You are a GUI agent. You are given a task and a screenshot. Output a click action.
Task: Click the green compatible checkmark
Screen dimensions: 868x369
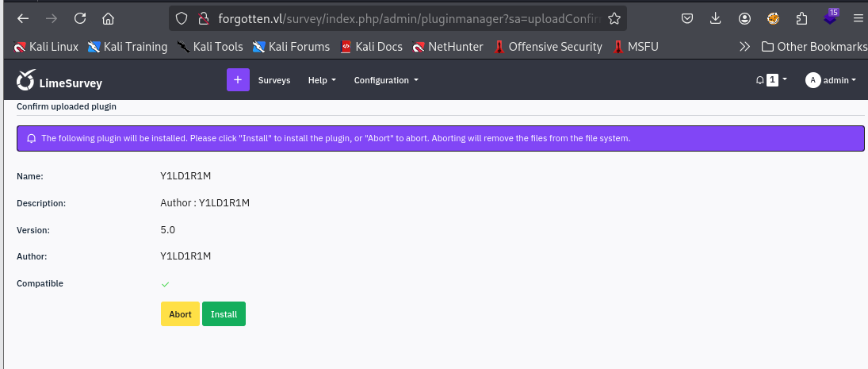click(165, 284)
